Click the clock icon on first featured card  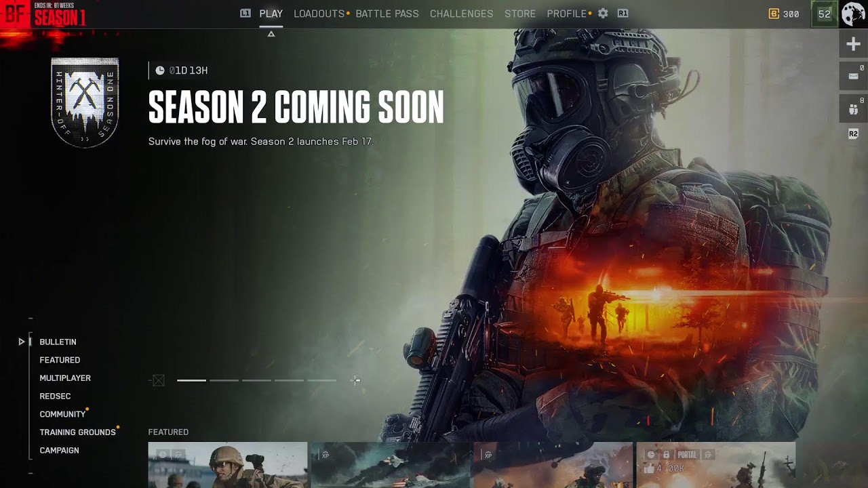[x=163, y=454]
